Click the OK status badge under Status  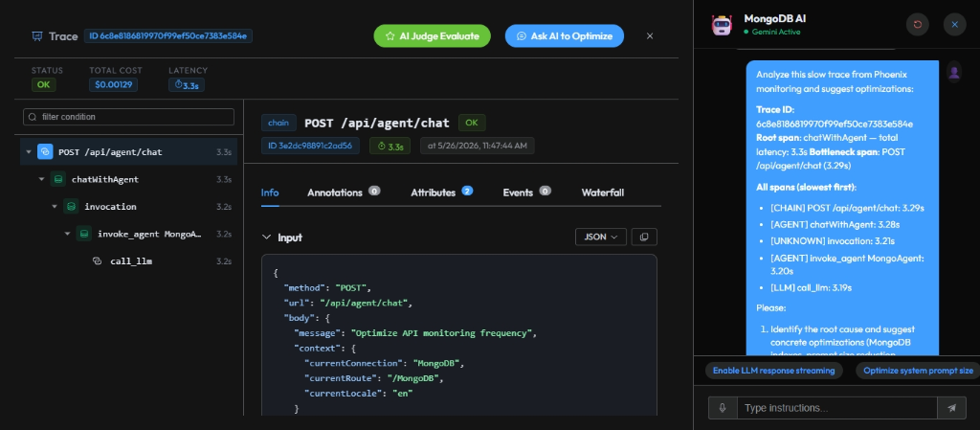click(x=43, y=85)
